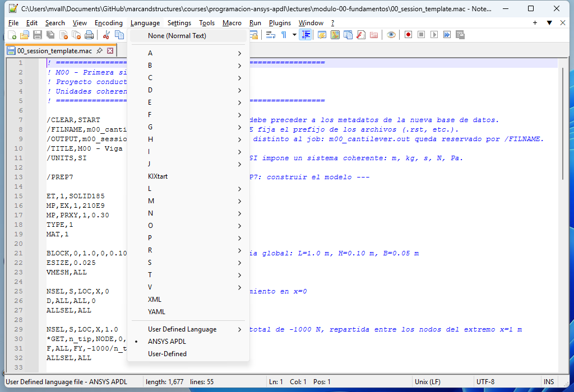Viewport: 574px width, 392px height.
Task: Expand the A languages submenu
Action: [x=188, y=53]
